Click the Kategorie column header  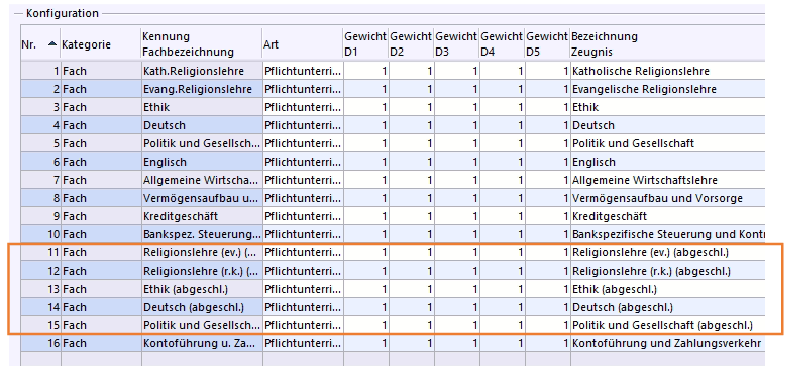(x=101, y=44)
